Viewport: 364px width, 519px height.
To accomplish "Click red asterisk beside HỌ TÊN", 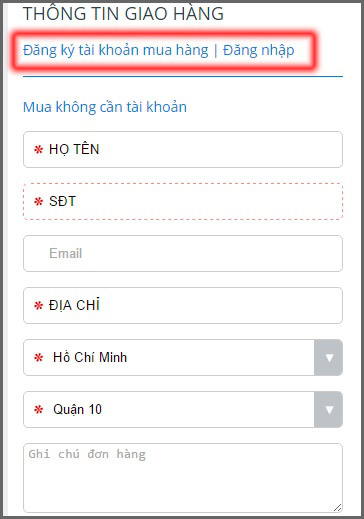I will click(x=39, y=149).
